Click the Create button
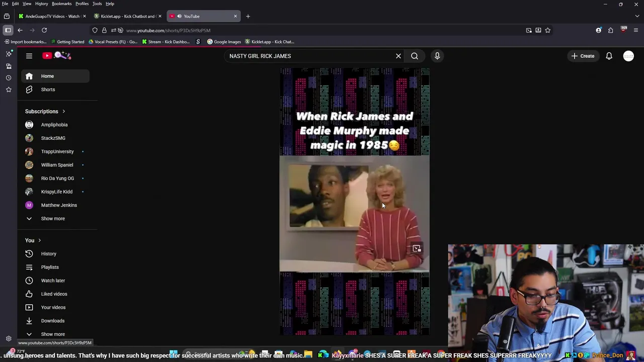This screenshot has width=644, height=362. click(x=583, y=56)
